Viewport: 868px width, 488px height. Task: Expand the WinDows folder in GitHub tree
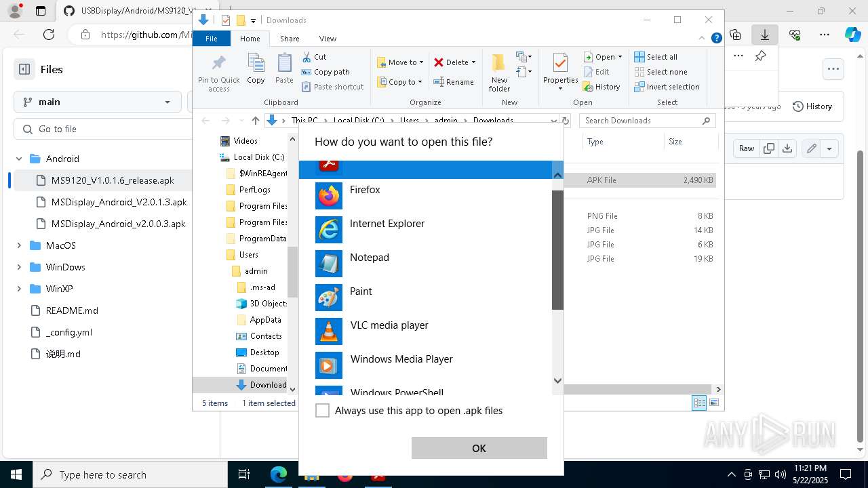[x=19, y=267]
